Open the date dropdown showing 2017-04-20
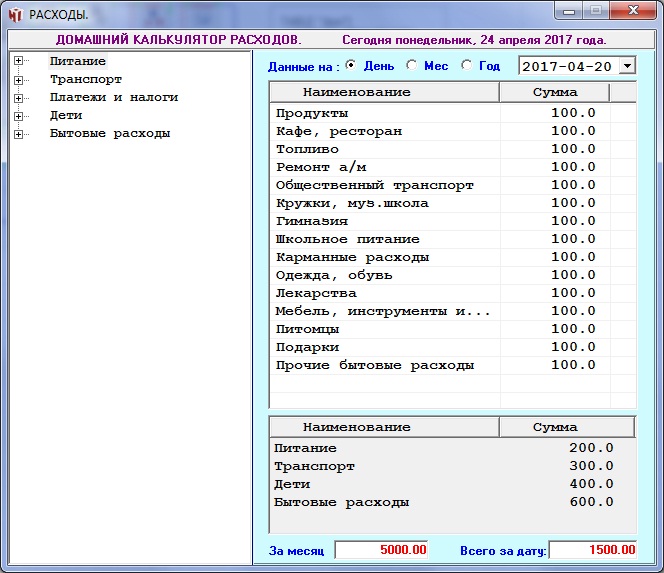 point(628,66)
